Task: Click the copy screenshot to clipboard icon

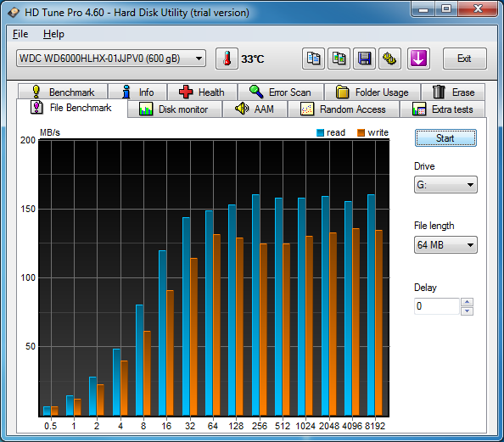Action: pos(339,59)
